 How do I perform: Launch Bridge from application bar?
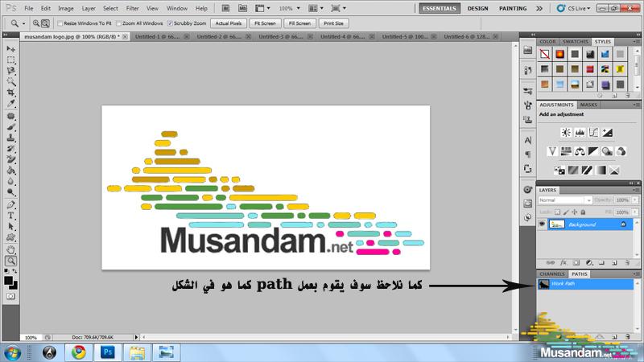225,8
